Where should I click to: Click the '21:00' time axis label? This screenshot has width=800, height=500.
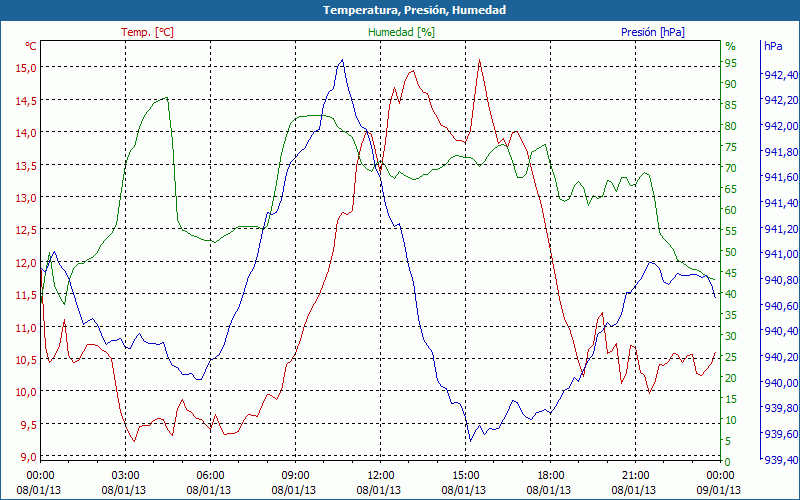pyautogui.click(x=636, y=476)
